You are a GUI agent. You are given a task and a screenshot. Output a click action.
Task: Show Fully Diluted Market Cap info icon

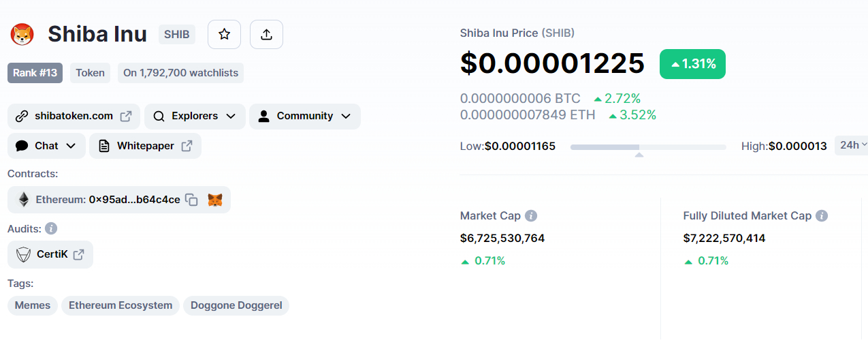pos(822,215)
